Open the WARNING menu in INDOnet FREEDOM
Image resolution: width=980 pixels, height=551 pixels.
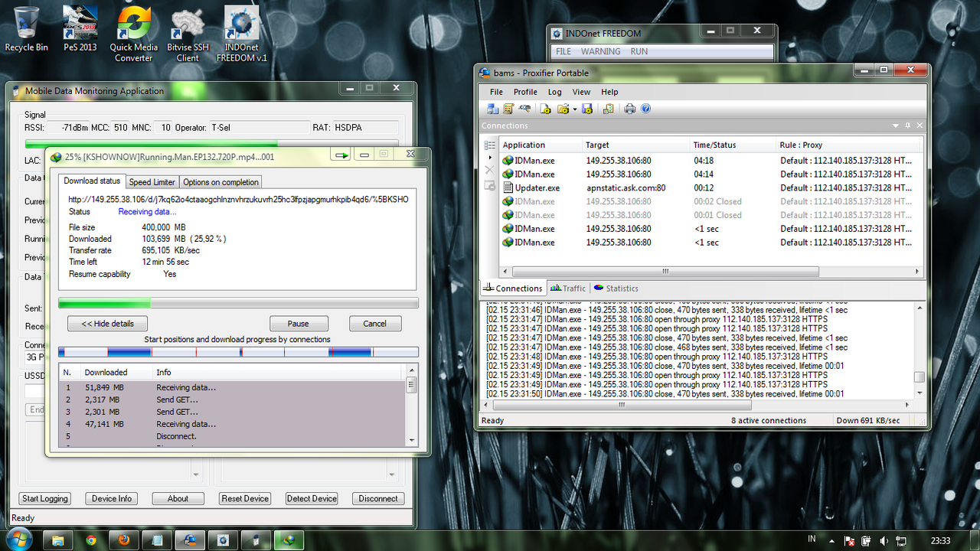point(600,51)
